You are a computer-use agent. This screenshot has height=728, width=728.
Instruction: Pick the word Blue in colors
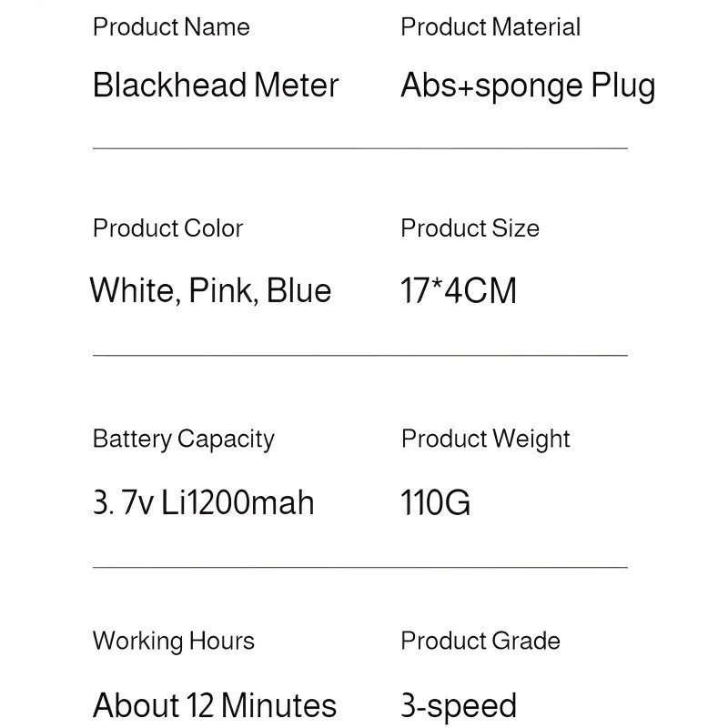click(x=298, y=291)
